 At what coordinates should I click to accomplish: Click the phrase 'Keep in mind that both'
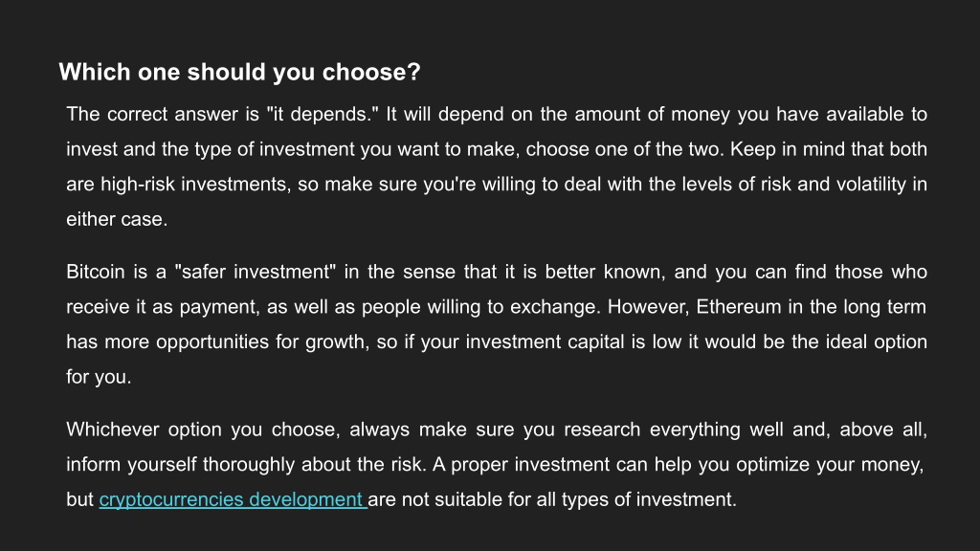829,149
